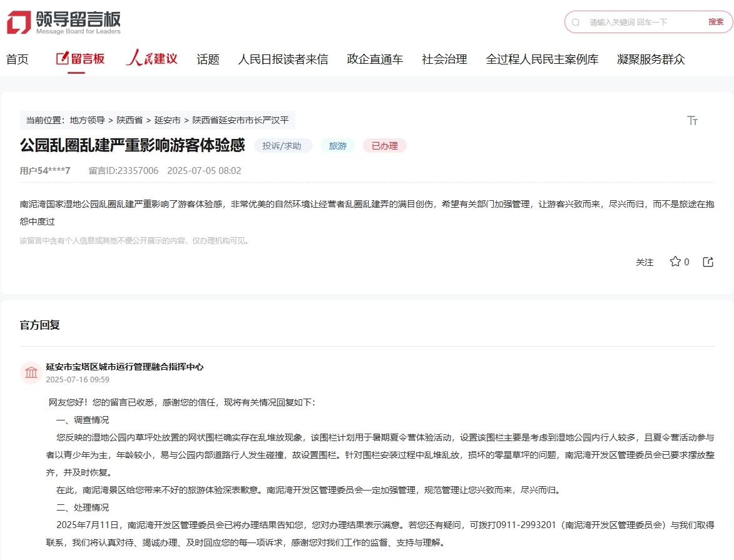Click the 陕西省 breadcrumb link
This screenshot has height=560, width=734.
pyautogui.click(x=130, y=120)
